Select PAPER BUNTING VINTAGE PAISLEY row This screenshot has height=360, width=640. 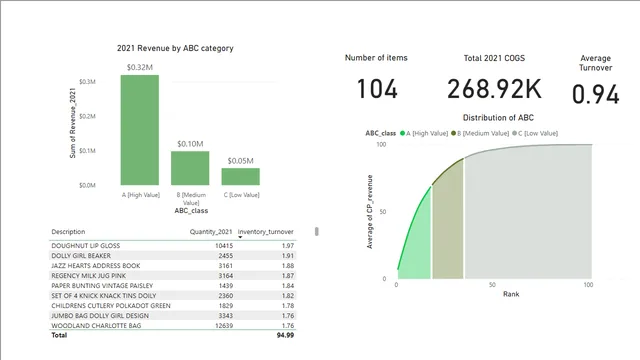click(172, 286)
